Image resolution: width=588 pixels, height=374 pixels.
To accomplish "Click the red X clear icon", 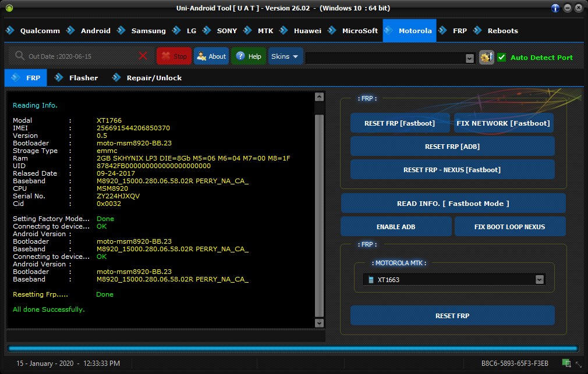I will click(143, 56).
